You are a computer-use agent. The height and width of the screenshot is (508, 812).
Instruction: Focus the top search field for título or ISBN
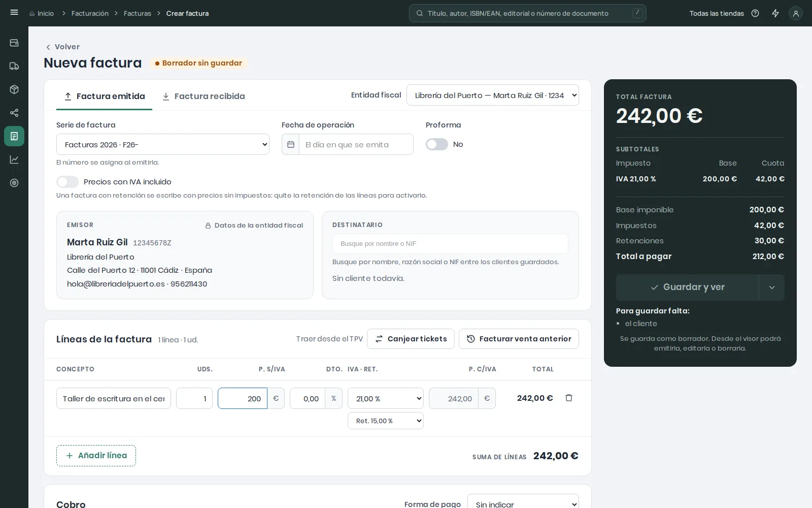coord(528,13)
